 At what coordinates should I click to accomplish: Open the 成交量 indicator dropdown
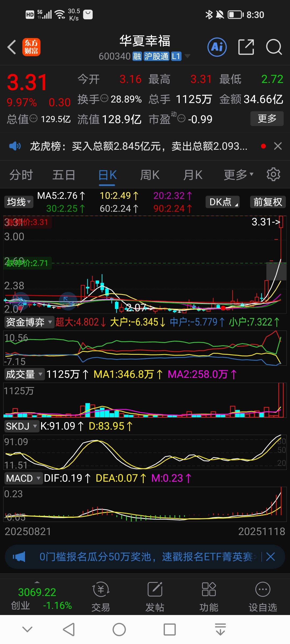(x=24, y=374)
